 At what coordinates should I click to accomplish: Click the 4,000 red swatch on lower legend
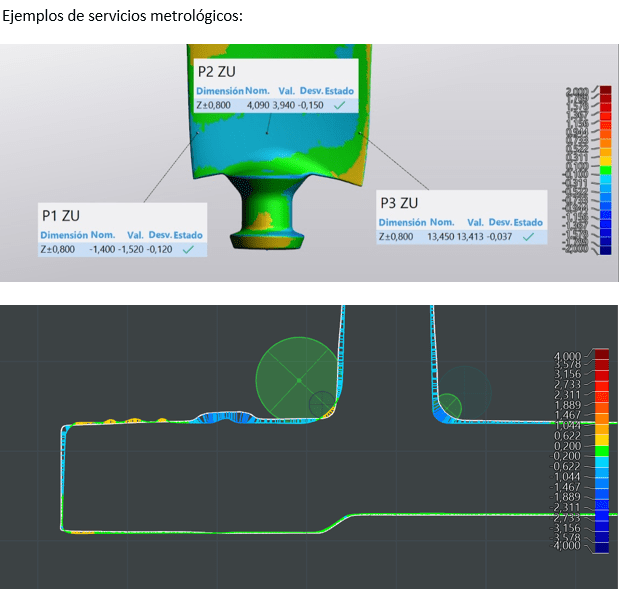(601, 356)
